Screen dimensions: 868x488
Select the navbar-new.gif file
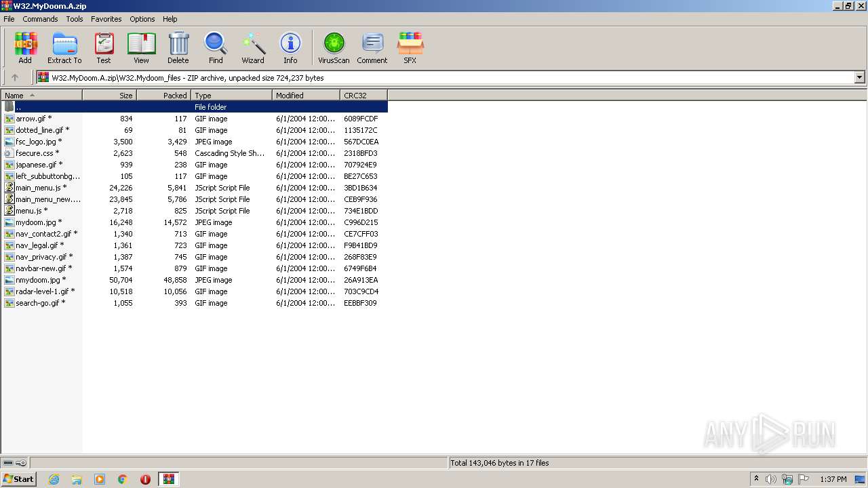pyautogui.click(x=195, y=268)
